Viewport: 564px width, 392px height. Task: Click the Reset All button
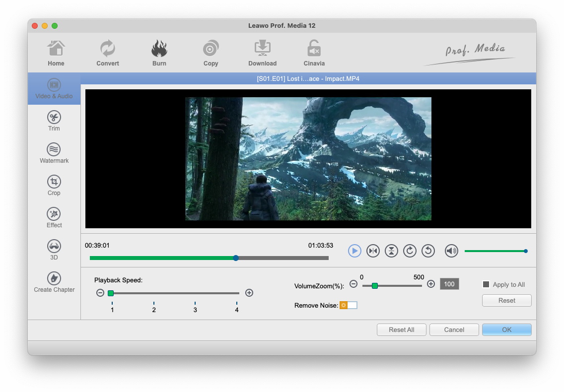[x=402, y=330]
